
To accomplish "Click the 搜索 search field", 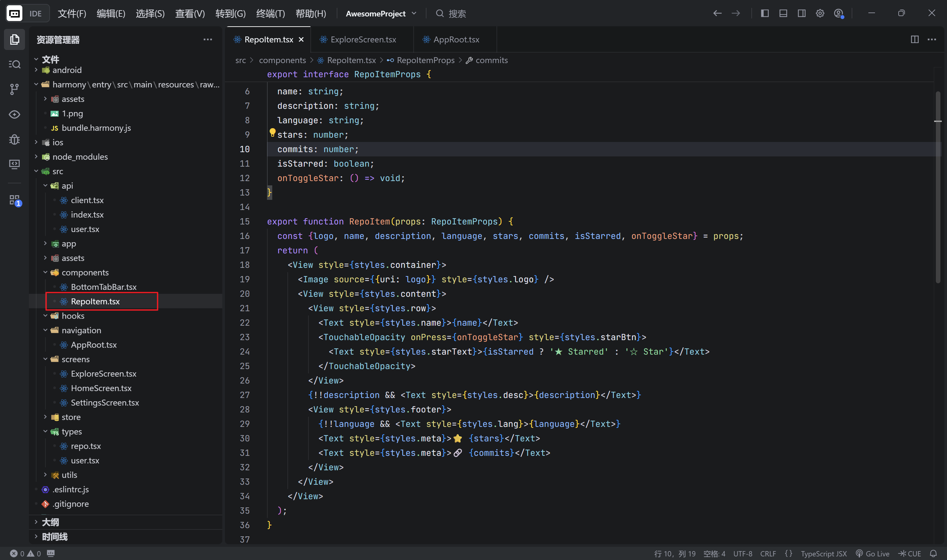I will 457,13.
